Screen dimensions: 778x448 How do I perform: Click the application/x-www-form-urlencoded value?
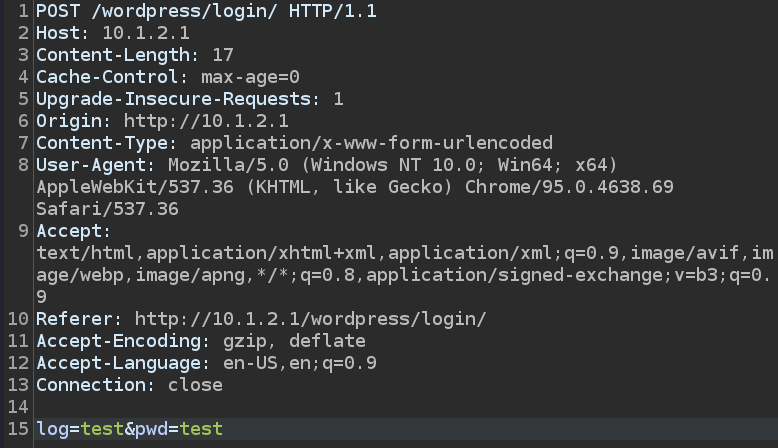coord(371,143)
